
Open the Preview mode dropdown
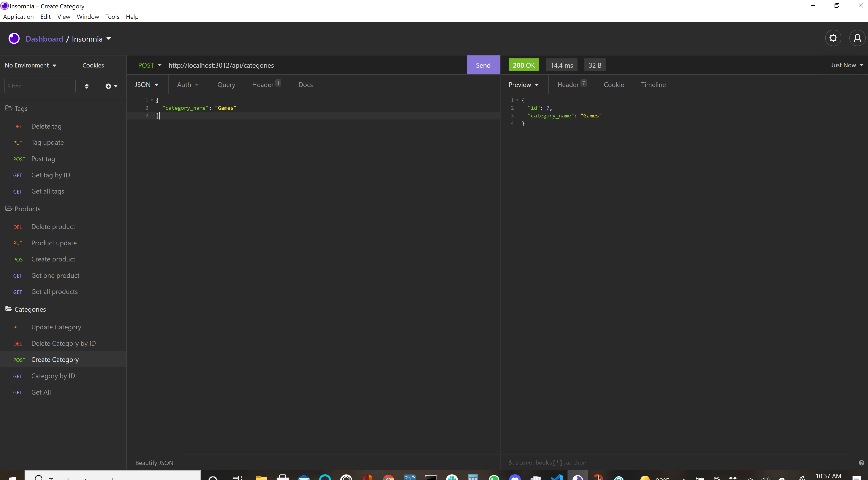coord(523,85)
